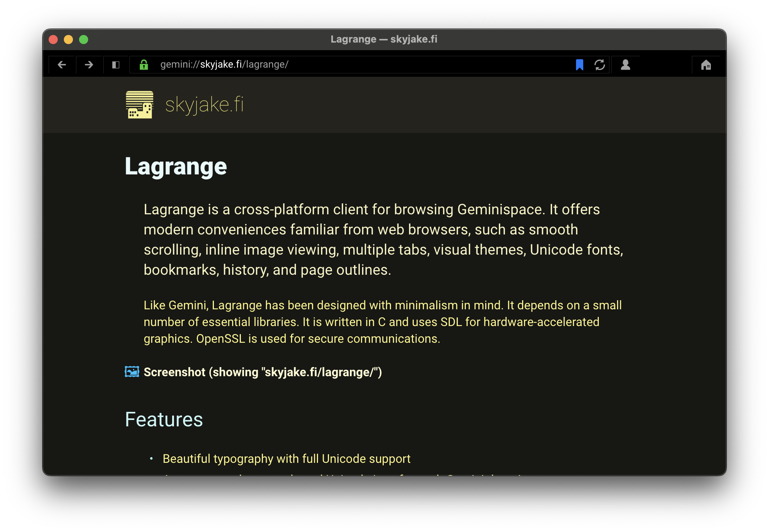
Task: Maximize the window with the green button
Action: pyautogui.click(x=84, y=40)
